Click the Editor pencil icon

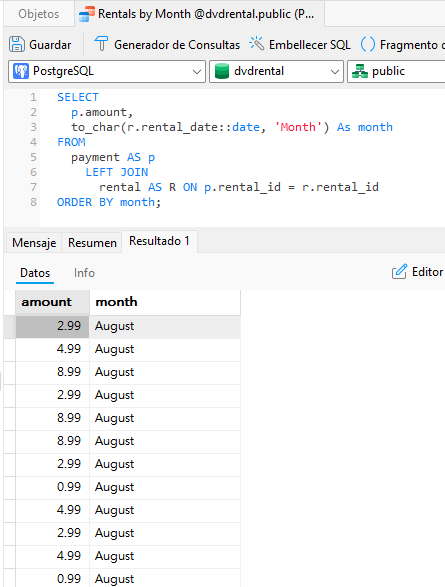coord(399,271)
